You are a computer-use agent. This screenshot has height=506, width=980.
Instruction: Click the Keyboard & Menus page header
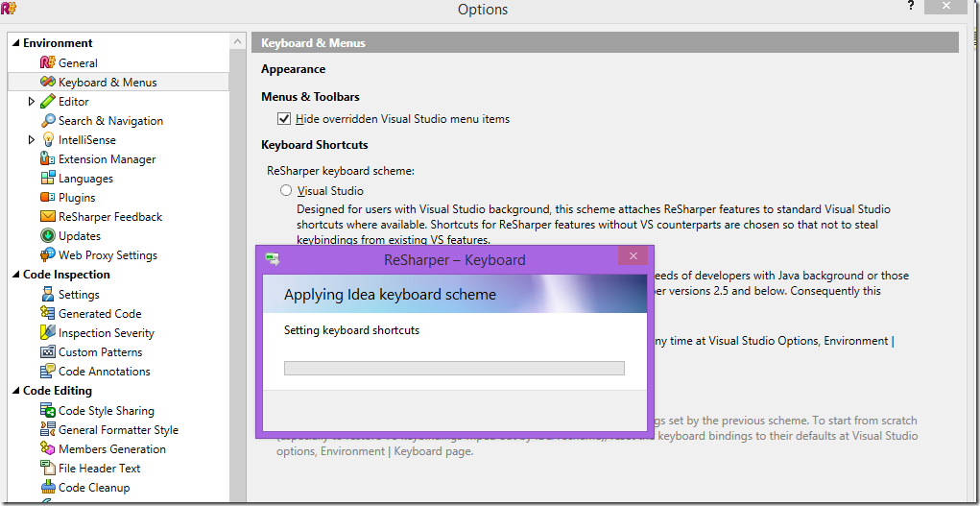coord(605,43)
